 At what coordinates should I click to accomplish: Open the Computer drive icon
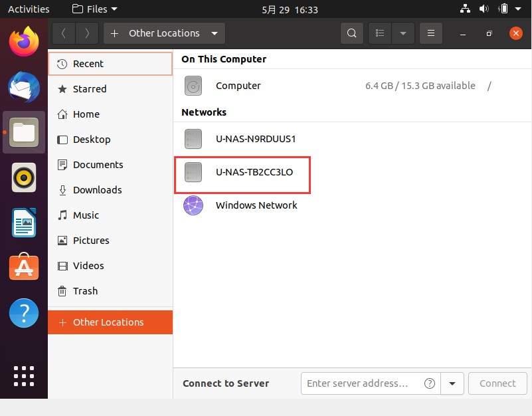click(193, 86)
